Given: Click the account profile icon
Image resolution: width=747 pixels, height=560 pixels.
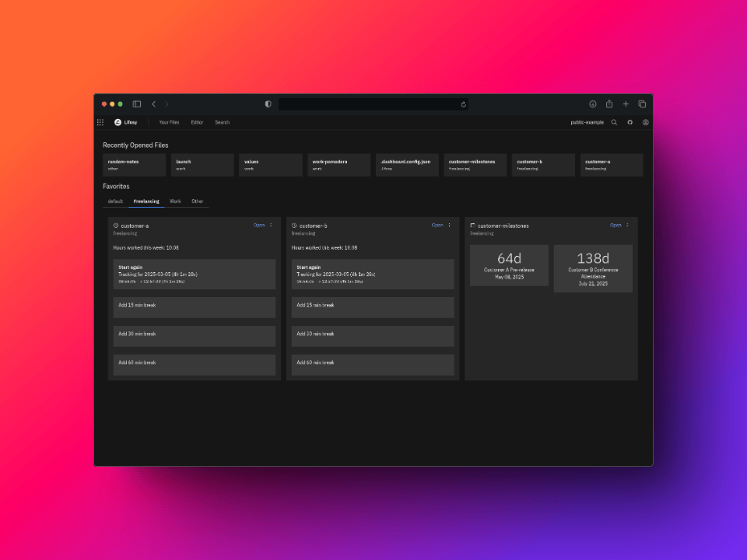Looking at the screenshot, I should pos(646,122).
